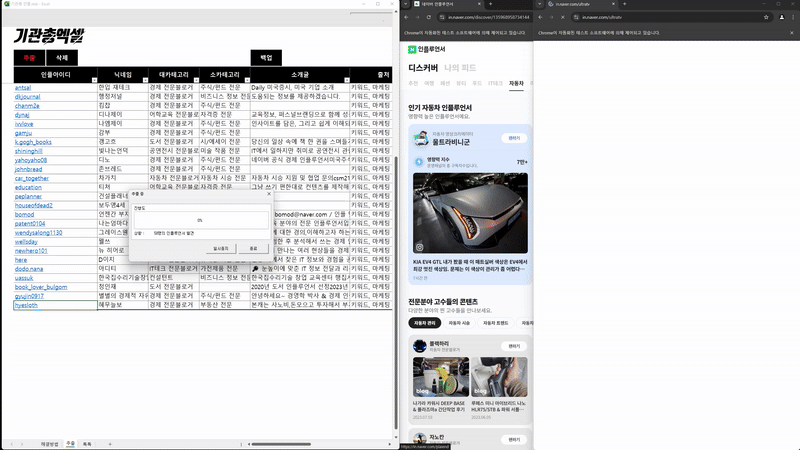
Task: Select the cell reading 한입 재테크
Action: pyautogui.click(x=122, y=87)
